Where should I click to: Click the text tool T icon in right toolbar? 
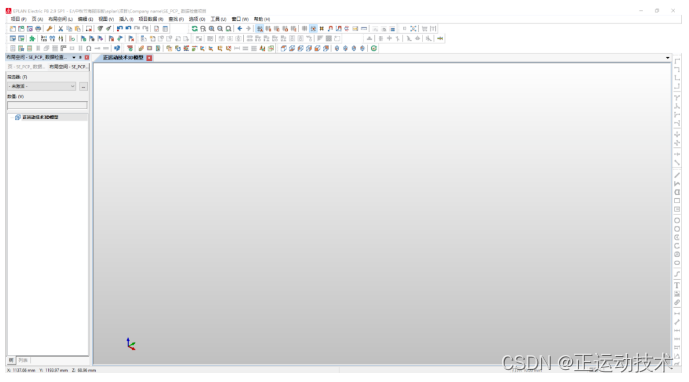[x=677, y=285]
